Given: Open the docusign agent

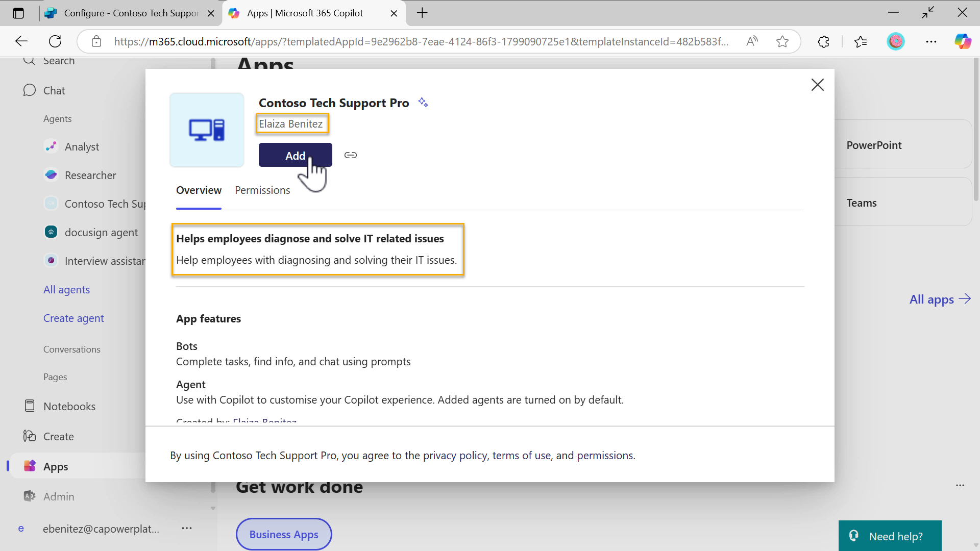Looking at the screenshot, I should 101,233.
